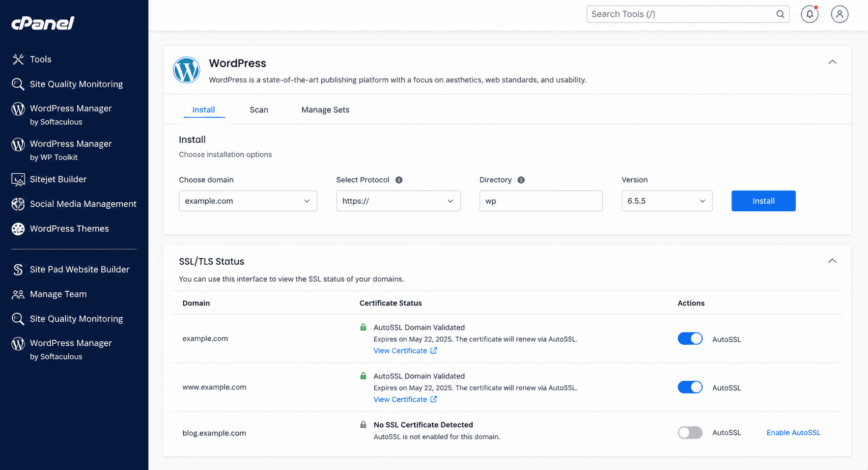Click info icon next to Select Protocol
Image resolution: width=868 pixels, height=470 pixels.
[x=399, y=180]
